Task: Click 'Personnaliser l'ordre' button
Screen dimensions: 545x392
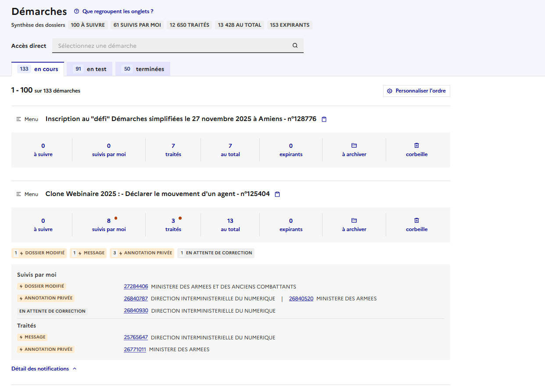Action: [416, 91]
